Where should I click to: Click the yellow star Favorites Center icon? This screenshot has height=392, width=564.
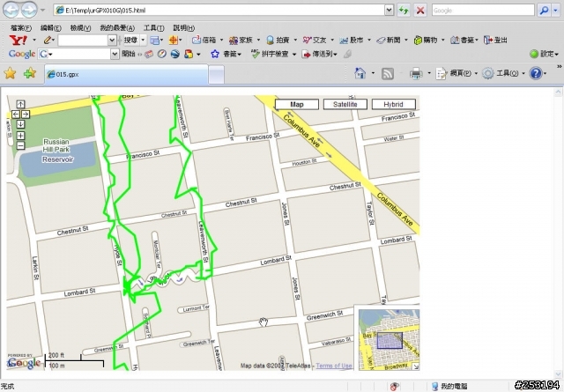(10, 73)
